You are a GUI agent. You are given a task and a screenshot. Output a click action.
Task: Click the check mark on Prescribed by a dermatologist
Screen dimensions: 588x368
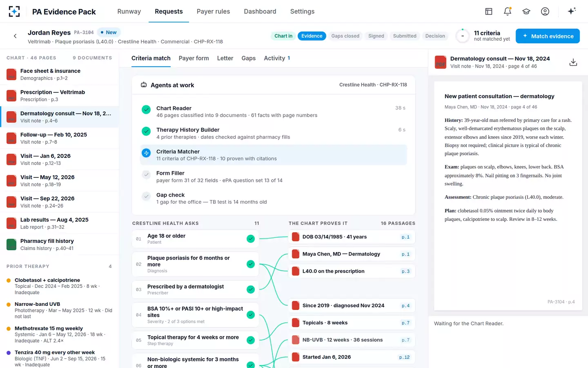[251, 289]
